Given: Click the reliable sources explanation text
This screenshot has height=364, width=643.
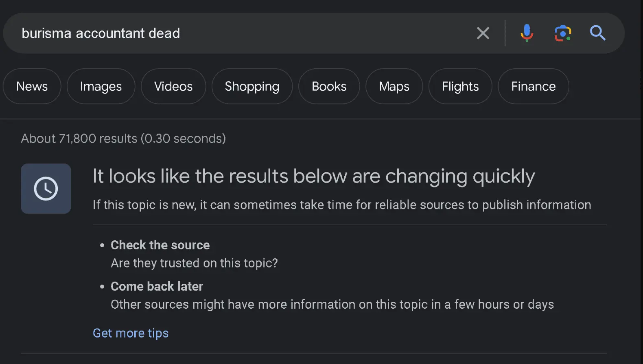Looking at the screenshot, I should [342, 205].
